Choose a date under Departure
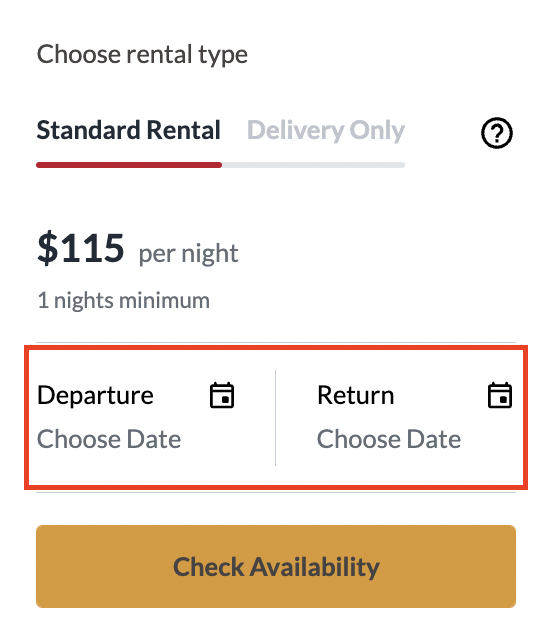The width and height of the screenshot is (556, 630). point(109,439)
